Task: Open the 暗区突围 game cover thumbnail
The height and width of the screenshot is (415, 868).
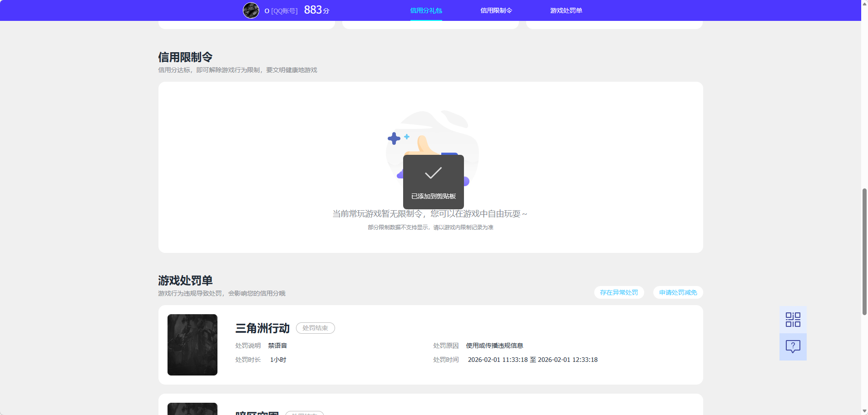Action: pyautogui.click(x=192, y=409)
